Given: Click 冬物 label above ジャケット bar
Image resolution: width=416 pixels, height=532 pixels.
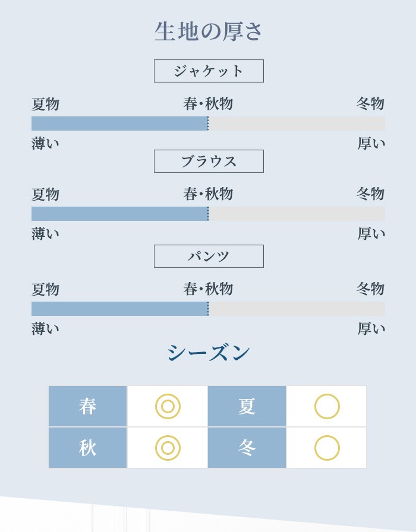Looking at the screenshot, I should [x=370, y=103].
